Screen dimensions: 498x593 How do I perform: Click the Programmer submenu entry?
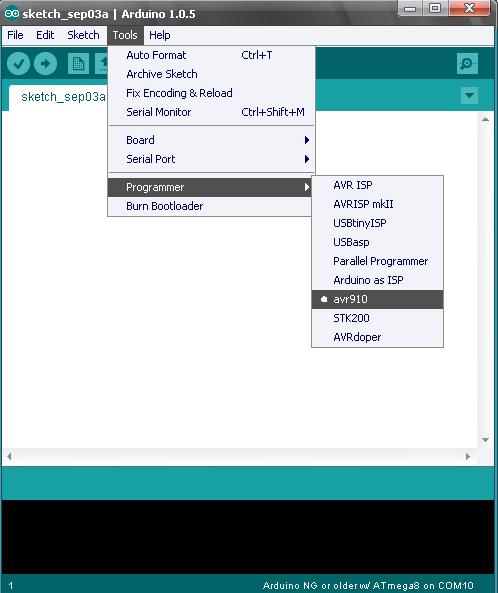point(210,187)
